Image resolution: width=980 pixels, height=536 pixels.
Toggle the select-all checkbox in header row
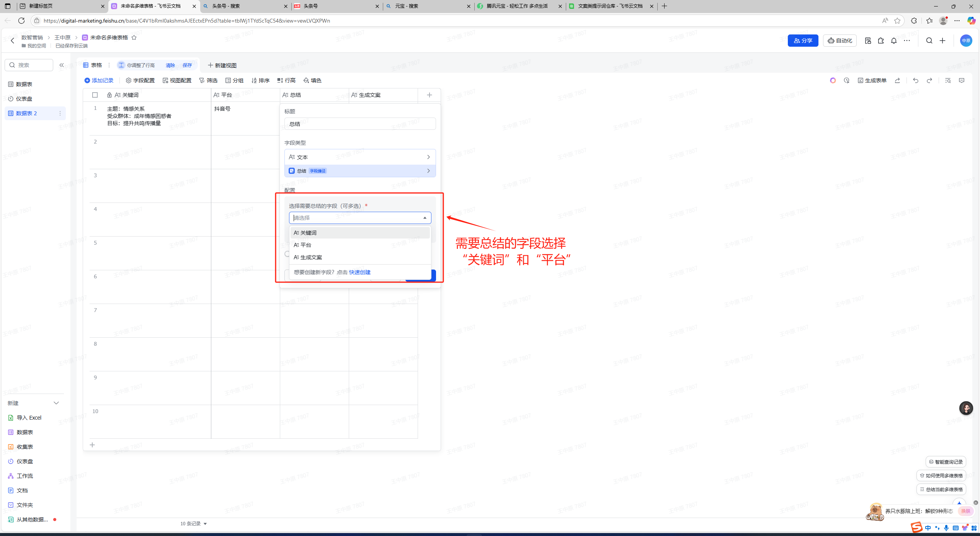coord(95,95)
